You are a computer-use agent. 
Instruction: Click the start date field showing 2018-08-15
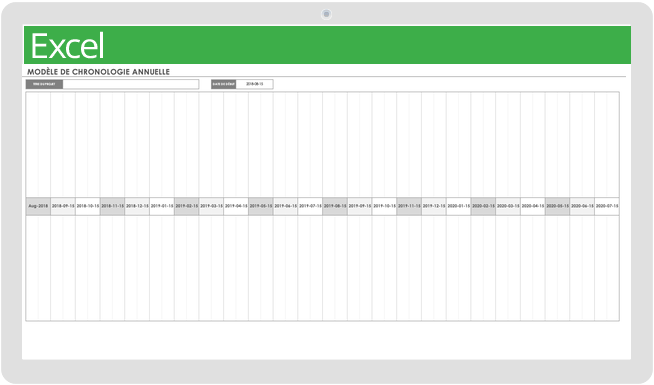tap(254, 84)
